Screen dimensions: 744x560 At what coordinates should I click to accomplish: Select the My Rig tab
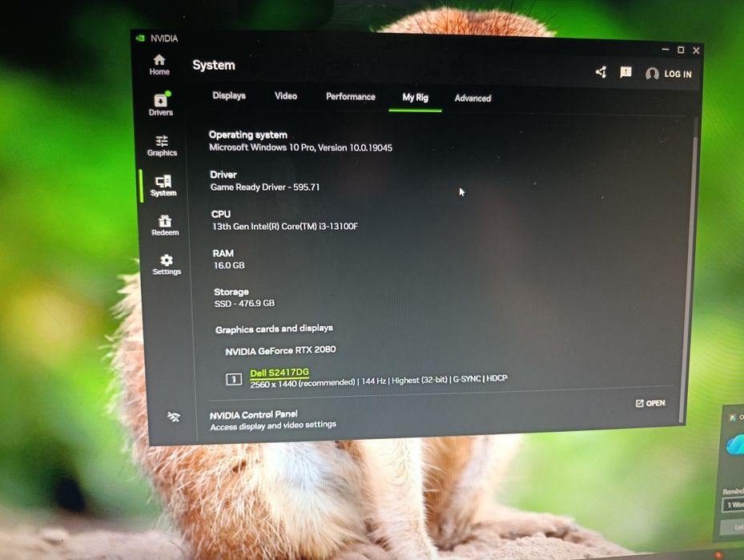pos(415,98)
